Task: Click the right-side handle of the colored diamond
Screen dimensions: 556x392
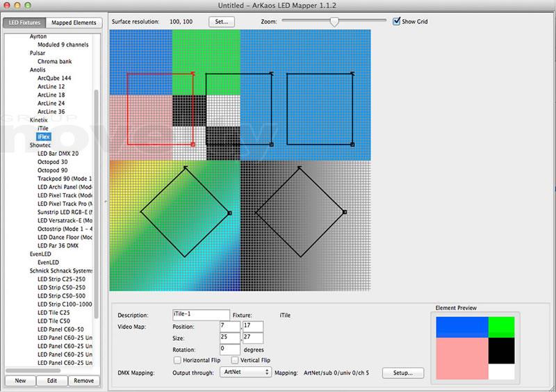Action: 229,213
